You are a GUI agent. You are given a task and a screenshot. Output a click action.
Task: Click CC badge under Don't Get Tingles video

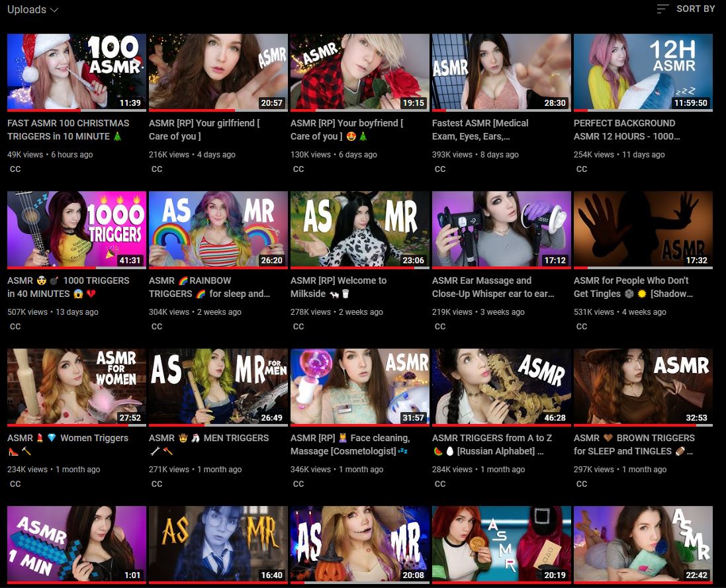(582, 326)
